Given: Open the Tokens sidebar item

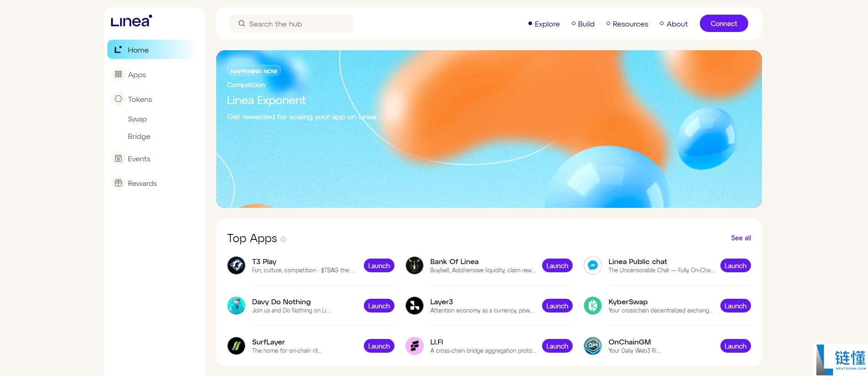Looking at the screenshot, I should 151,99.
